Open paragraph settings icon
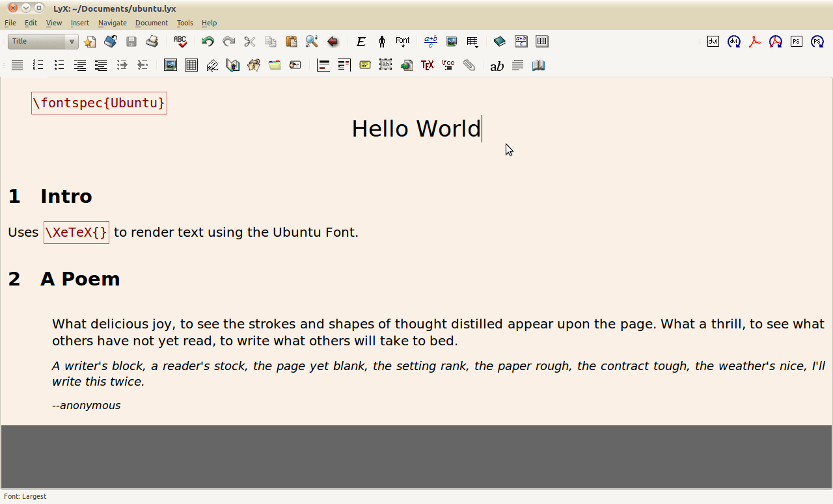The image size is (833, 504). pos(517,65)
